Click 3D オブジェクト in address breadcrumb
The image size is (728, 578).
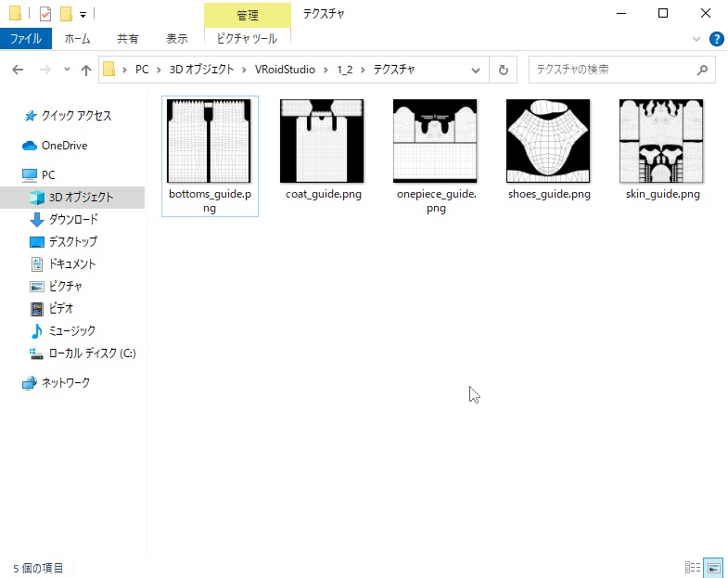(x=201, y=70)
